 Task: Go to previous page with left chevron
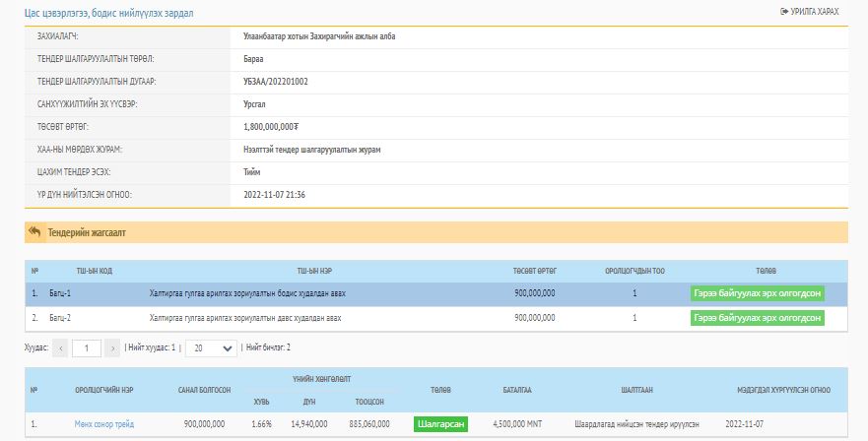[61, 347]
